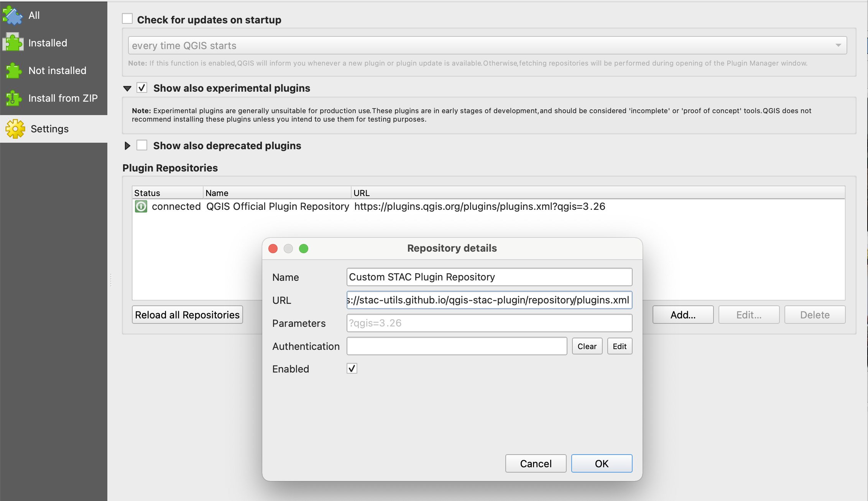
Task: Click the Name column header
Action: coord(277,193)
